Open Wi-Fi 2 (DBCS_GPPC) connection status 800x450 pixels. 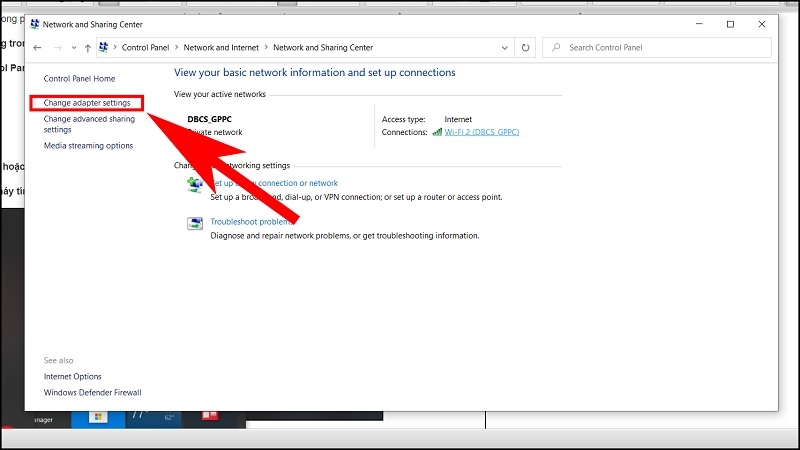482,132
